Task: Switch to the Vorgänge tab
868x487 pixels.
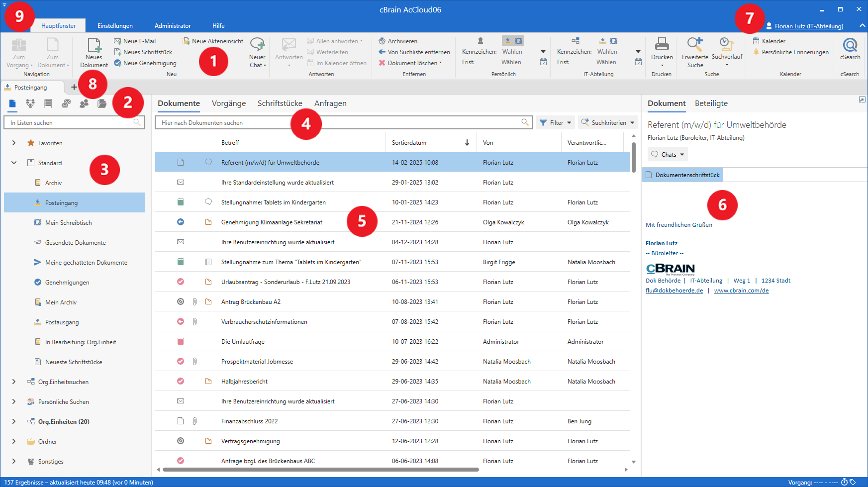Action: coord(228,103)
